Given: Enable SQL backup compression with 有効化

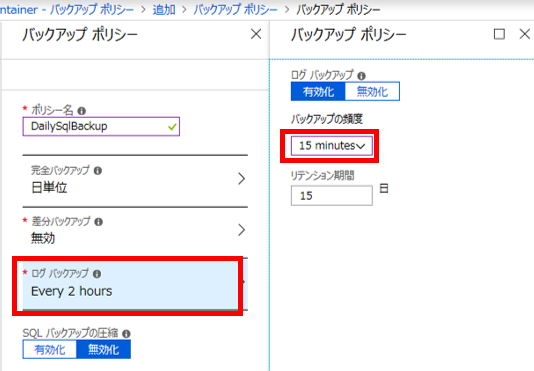Looking at the screenshot, I should coord(50,350).
